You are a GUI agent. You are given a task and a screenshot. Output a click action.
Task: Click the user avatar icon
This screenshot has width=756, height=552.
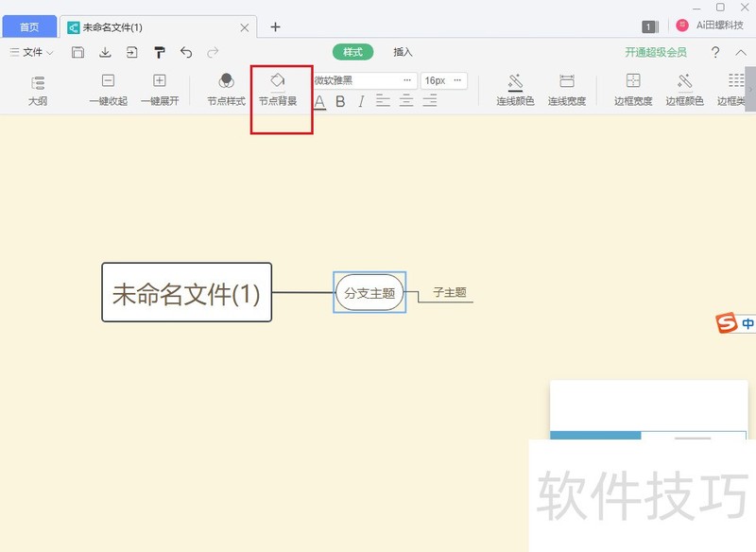681,26
